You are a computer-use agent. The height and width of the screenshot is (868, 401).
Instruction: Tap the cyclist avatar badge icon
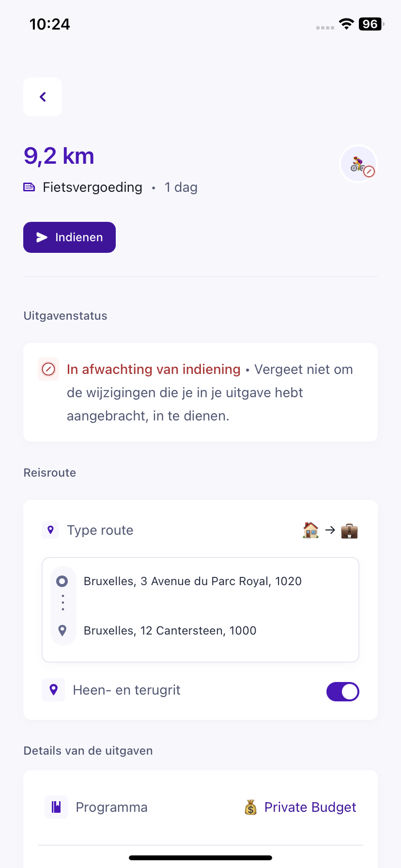click(358, 165)
